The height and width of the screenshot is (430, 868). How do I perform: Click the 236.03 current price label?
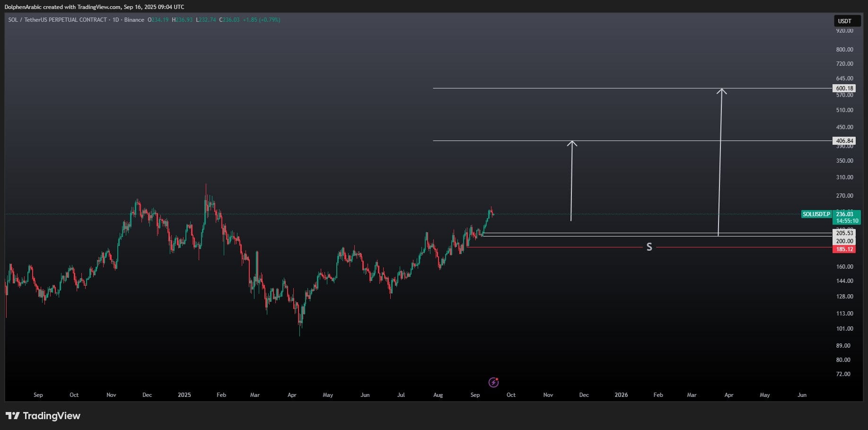point(845,214)
